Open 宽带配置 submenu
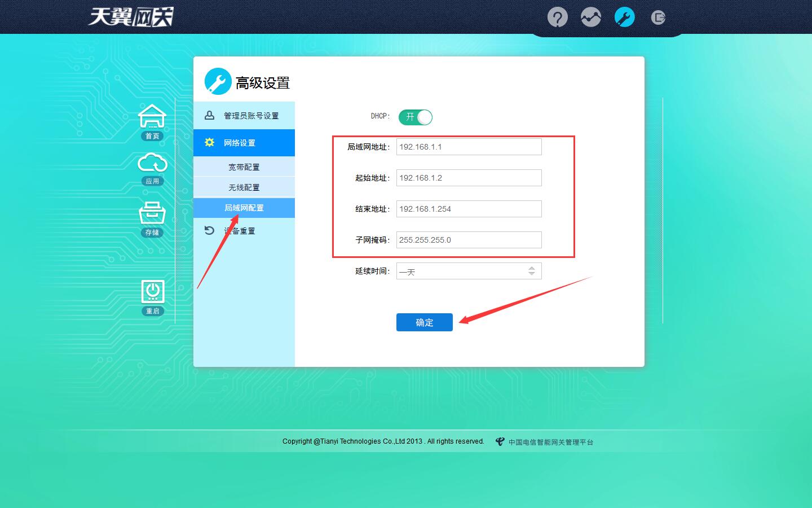Screen dimensions: 812x508 pyautogui.click(x=244, y=167)
